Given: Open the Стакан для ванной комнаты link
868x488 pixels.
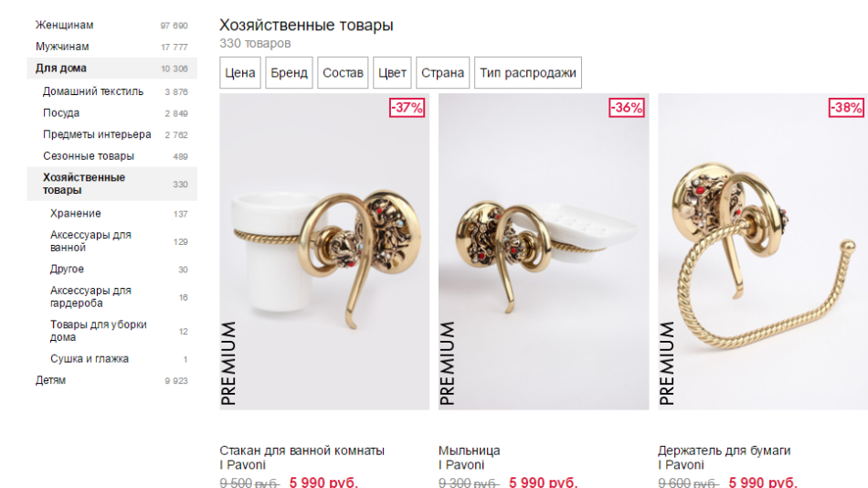Looking at the screenshot, I should (x=302, y=451).
